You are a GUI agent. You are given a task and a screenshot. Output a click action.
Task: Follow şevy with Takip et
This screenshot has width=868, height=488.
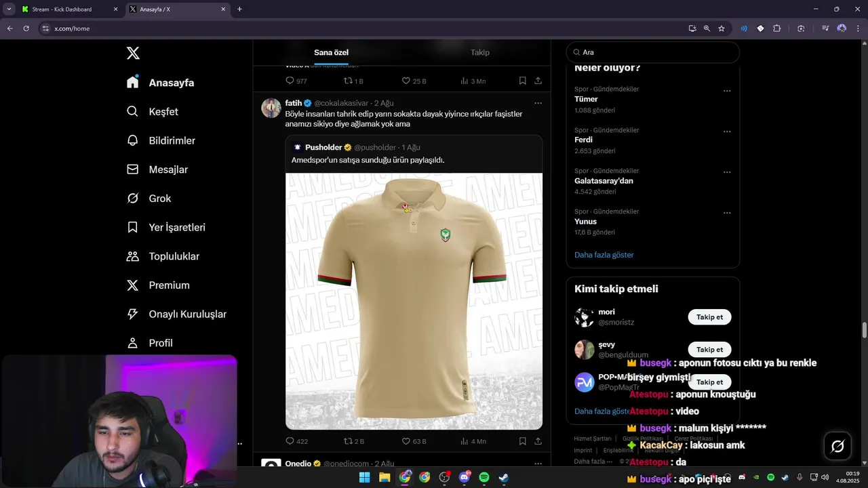tap(709, 350)
